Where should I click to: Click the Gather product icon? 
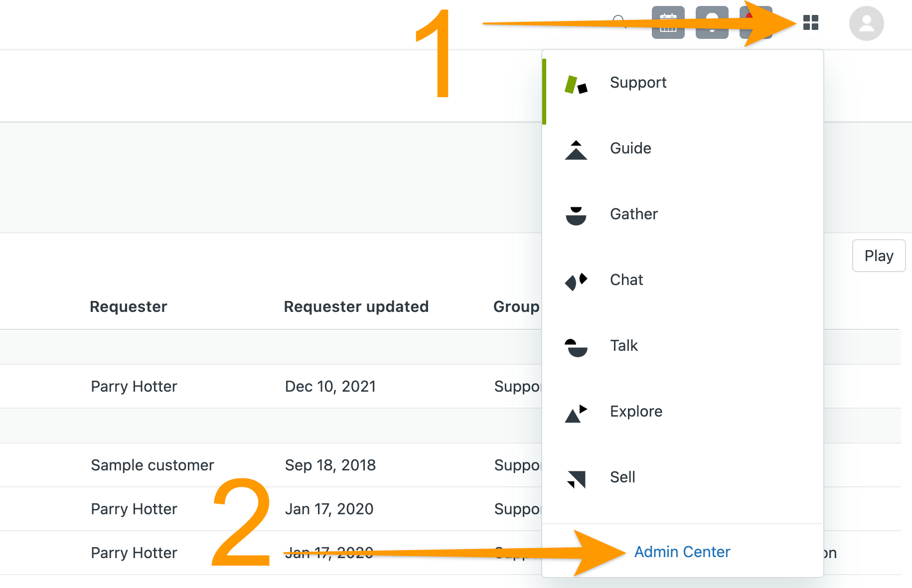(576, 216)
